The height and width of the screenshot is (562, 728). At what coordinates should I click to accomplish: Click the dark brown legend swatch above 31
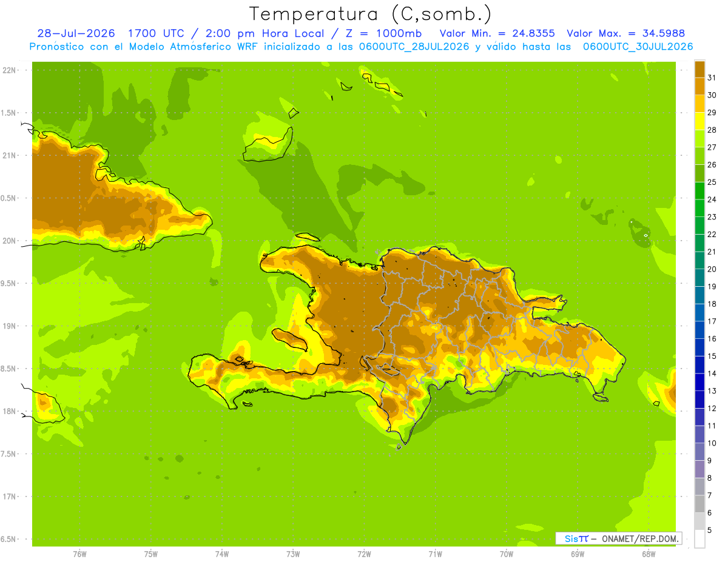point(699,69)
